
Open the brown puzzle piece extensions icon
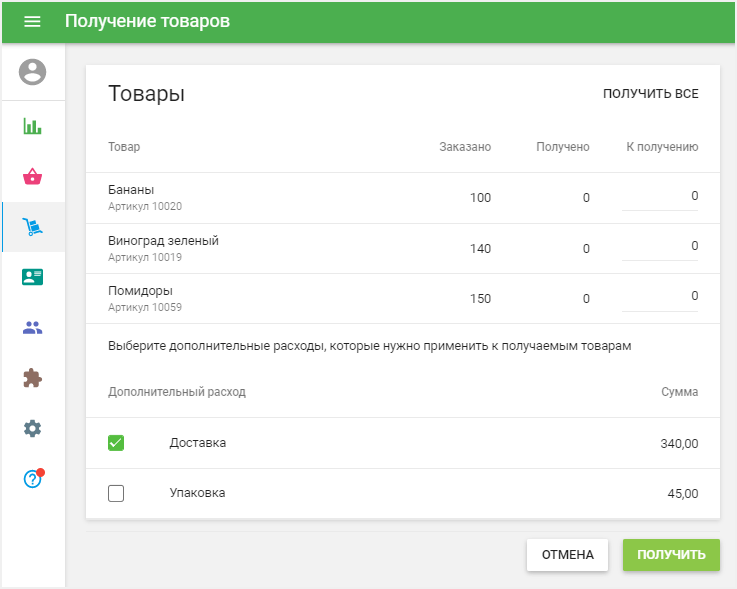pos(33,378)
